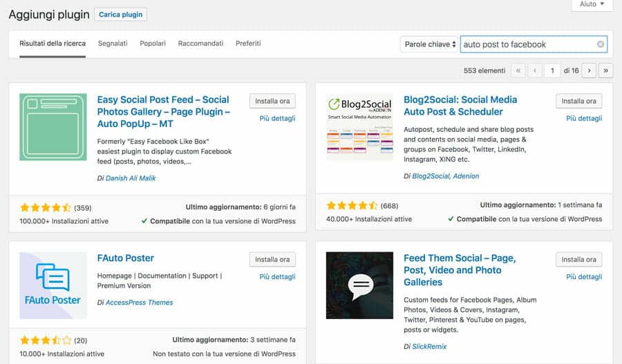Open the FAuto Poster title link
This screenshot has width=622, height=364.
pos(125,258)
